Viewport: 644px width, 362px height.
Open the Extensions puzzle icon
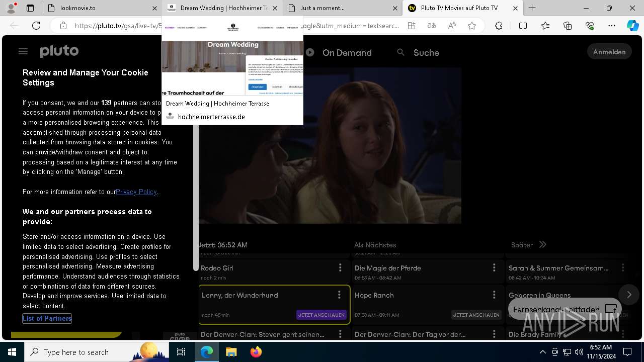click(499, 26)
